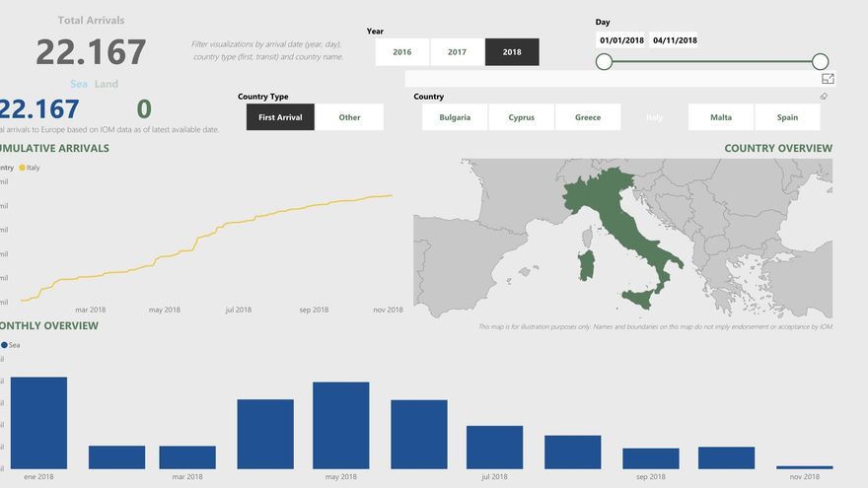
Task: Select Greece in the Country filter
Action: [x=588, y=117]
